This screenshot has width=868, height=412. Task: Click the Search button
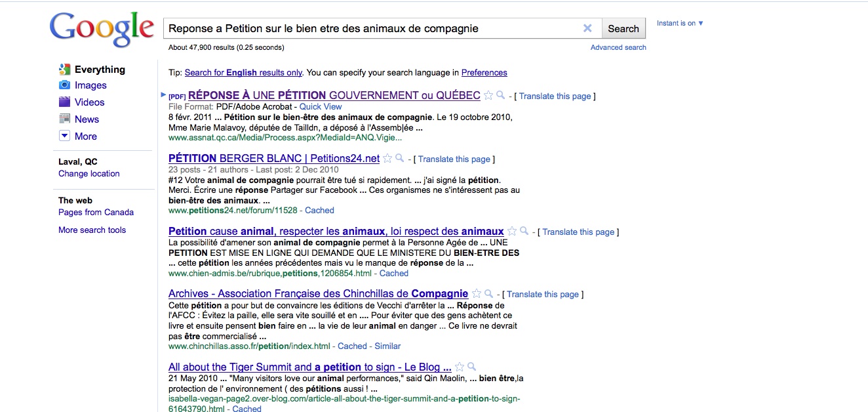[623, 28]
